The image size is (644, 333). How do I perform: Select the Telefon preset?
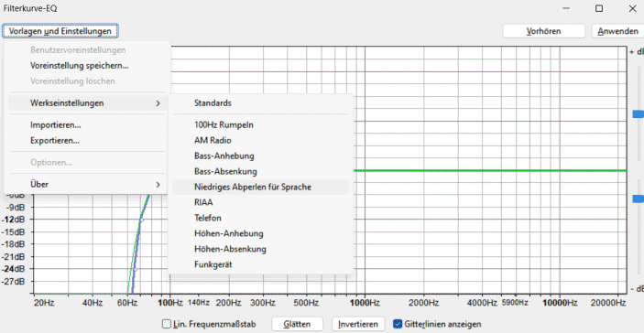pos(260,218)
